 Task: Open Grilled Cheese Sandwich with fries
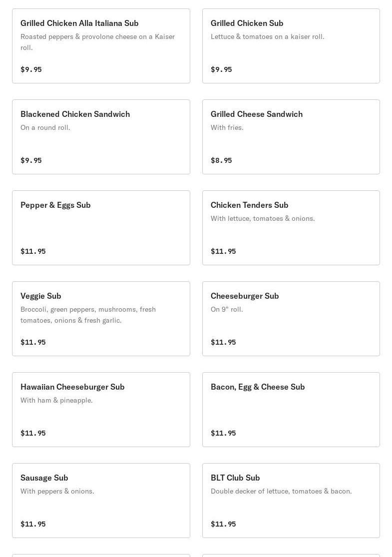click(x=291, y=137)
